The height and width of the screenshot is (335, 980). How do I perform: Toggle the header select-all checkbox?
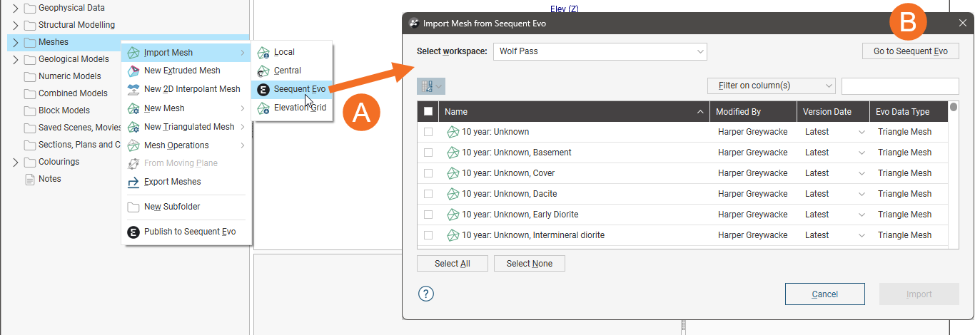tap(428, 111)
